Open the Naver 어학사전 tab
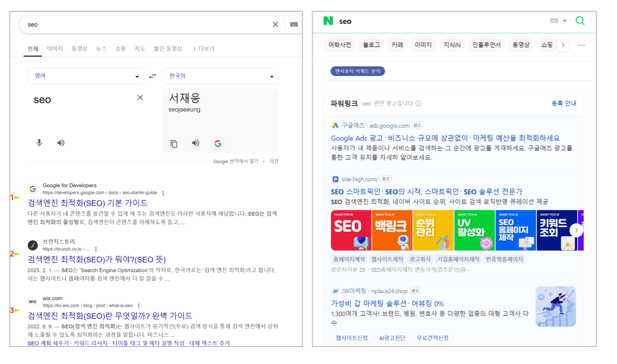Screen dimensions: 617x364 pyautogui.click(x=340, y=45)
